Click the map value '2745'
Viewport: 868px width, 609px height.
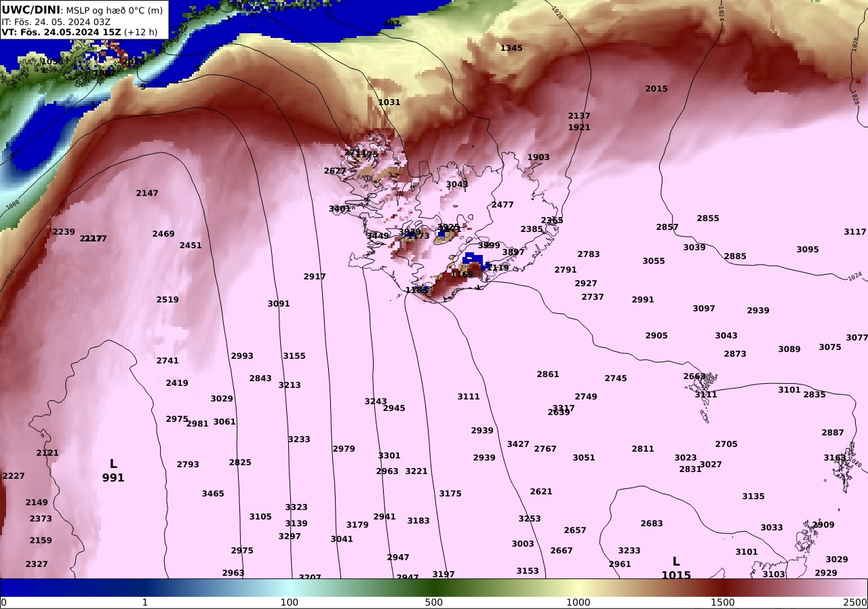click(x=616, y=378)
